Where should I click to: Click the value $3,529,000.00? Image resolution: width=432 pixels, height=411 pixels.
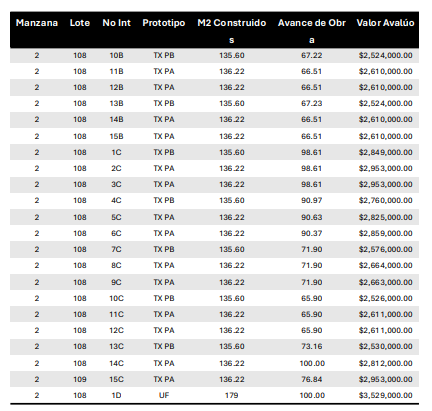tap(386, 395)
